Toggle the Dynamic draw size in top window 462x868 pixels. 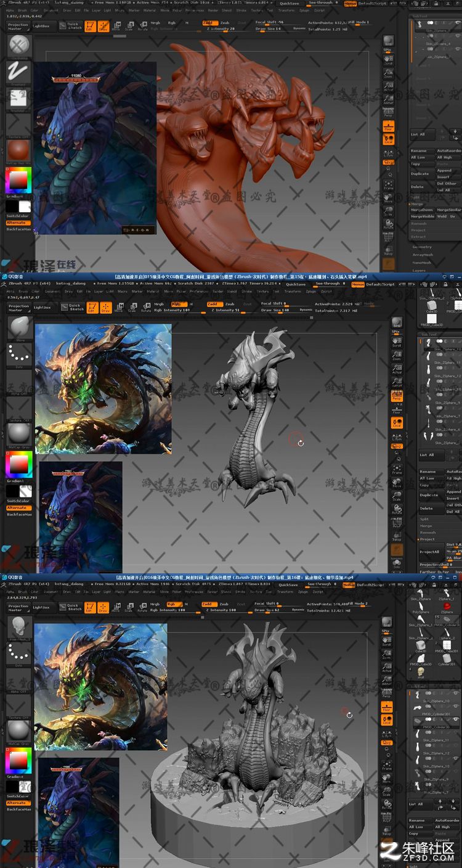(x=299, y=28)
